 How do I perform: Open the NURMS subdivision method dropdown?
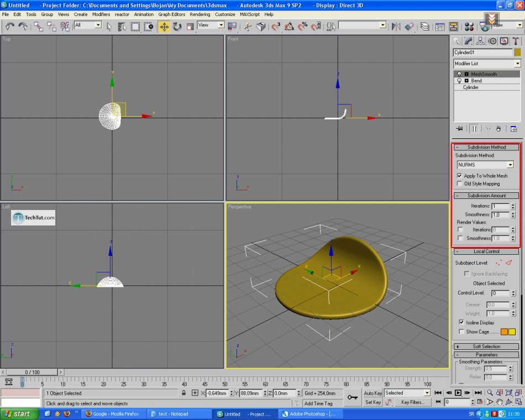tap(510, 165)
